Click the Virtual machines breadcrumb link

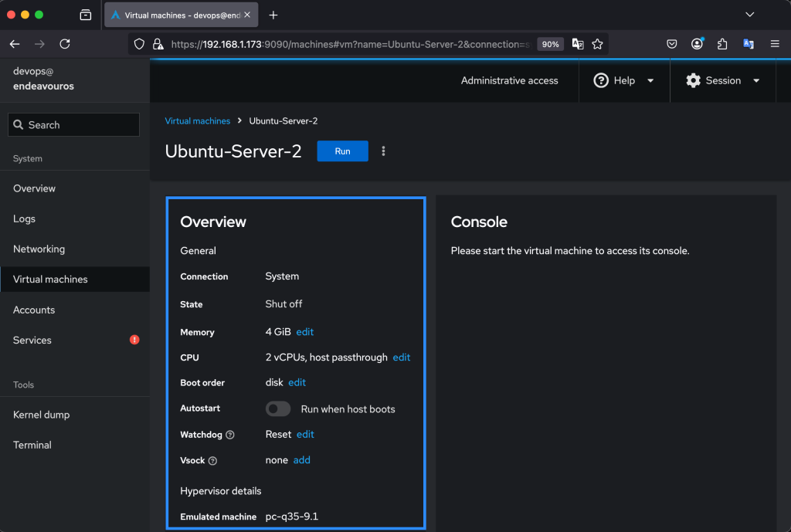coord(198,121)
